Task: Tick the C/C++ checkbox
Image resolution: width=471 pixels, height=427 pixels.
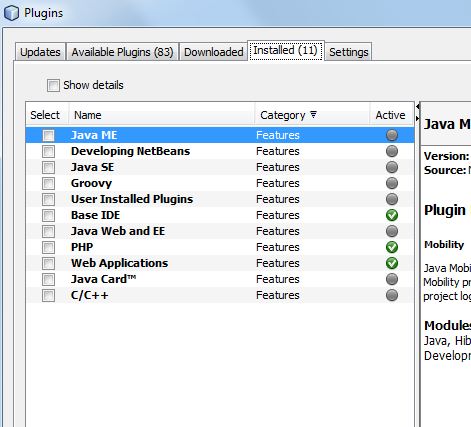Action: pyautogui.click(x=48, y=295)
